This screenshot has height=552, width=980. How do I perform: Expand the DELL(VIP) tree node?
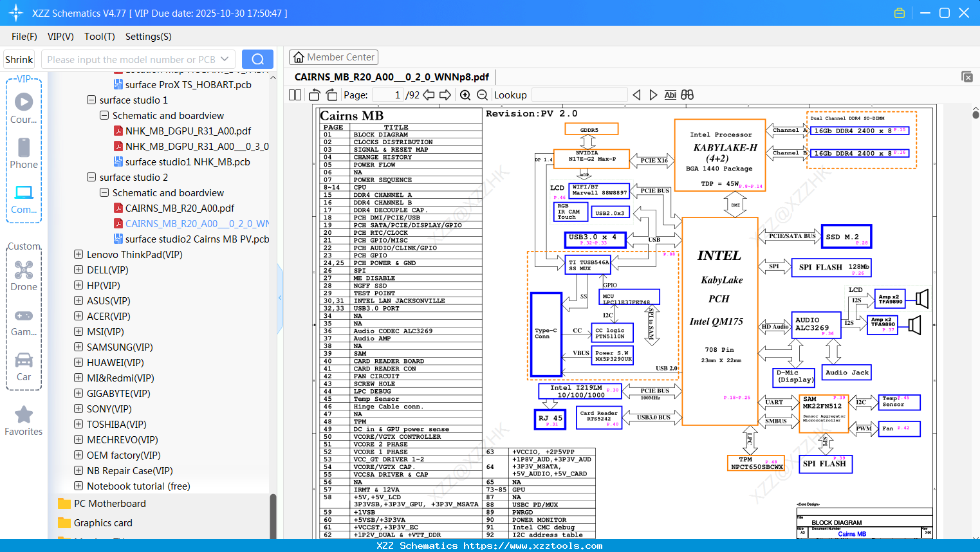click(79, 270)
